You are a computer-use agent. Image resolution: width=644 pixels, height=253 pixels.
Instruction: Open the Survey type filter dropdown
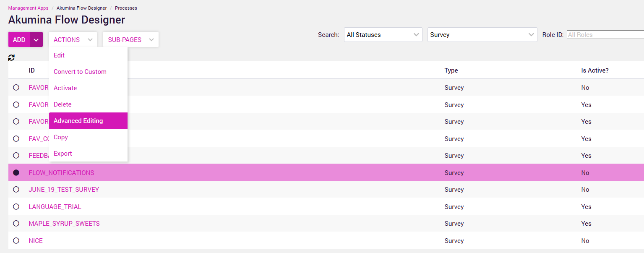point(482,35)
